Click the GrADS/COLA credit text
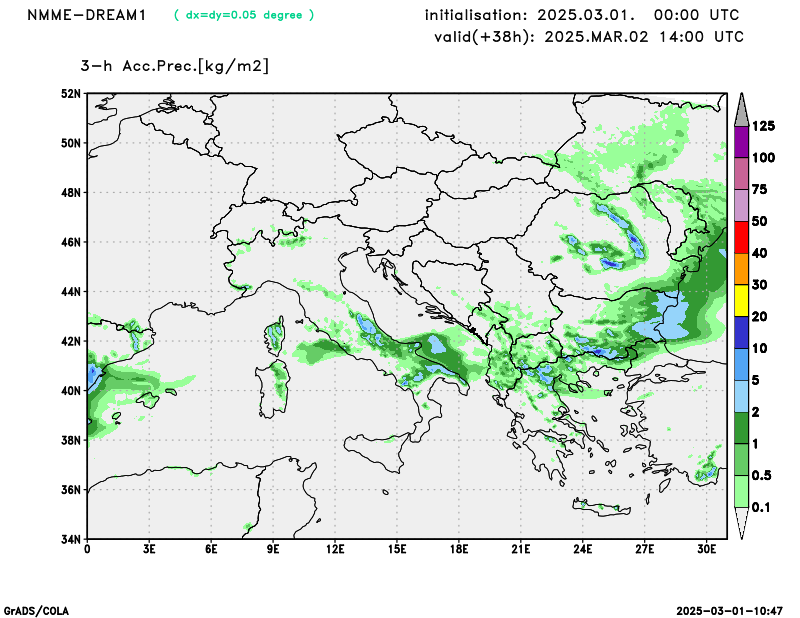The width and height of the screenshot is (800, 618). coord(36,611)
